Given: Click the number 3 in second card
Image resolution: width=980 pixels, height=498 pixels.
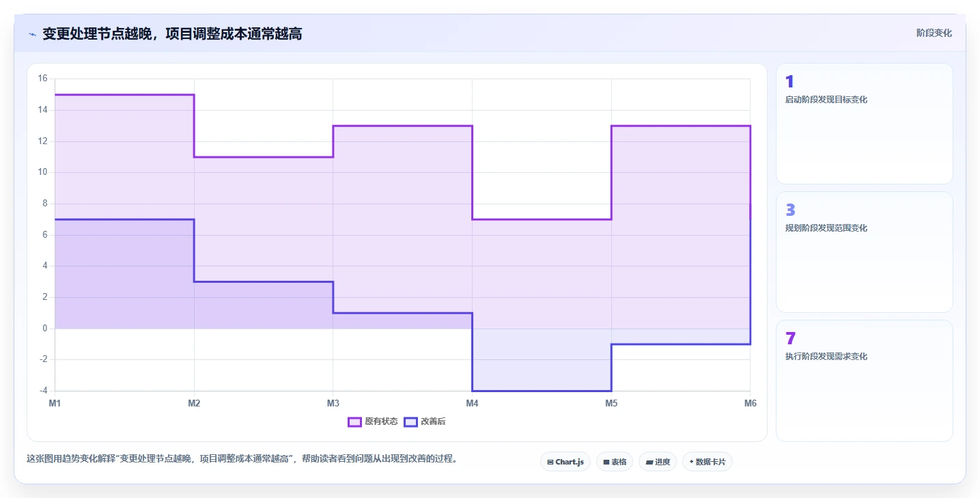Looking at the screenshot, I should [x=790, y=210].
